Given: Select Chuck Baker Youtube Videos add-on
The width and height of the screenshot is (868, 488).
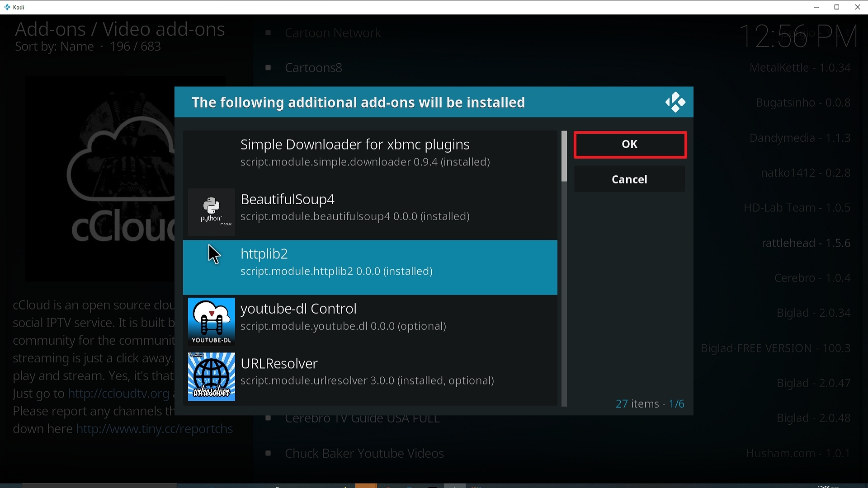Looking at the screenshot, I should 365,453.
